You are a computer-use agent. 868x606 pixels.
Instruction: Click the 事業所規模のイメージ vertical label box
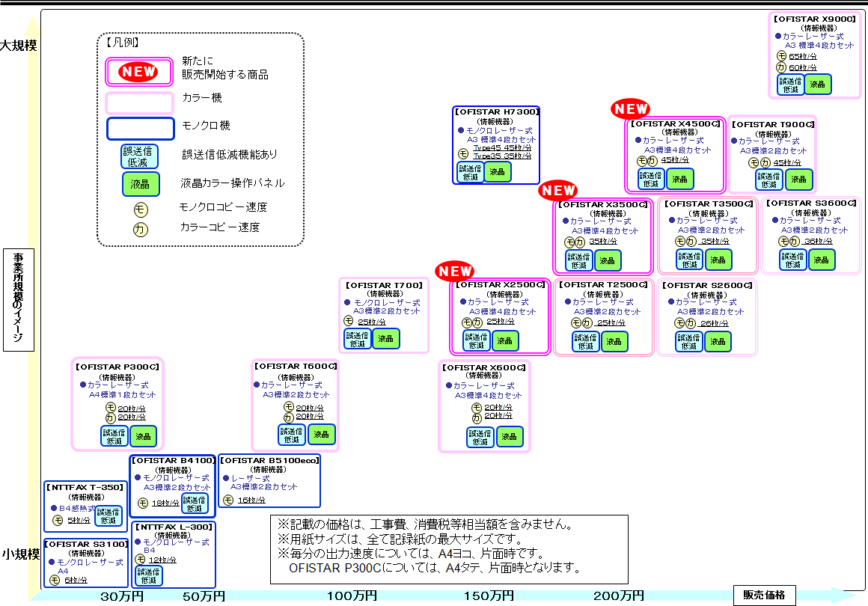click(x=18, y=299)
